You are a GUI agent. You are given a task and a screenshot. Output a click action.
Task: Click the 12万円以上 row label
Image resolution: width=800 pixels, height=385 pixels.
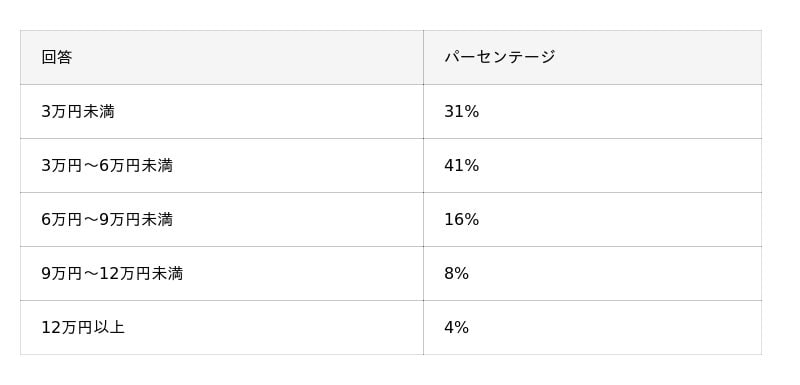(x=83, y=327)
